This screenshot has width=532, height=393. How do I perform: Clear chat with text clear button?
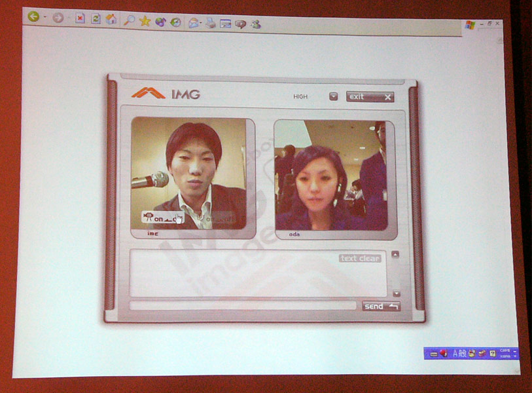click(x=359, y=258)
